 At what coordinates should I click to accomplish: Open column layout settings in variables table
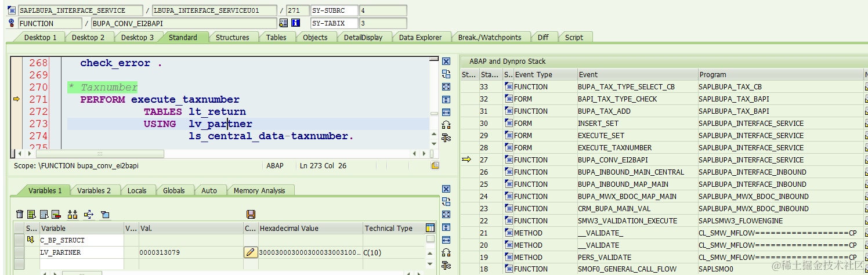430,228
